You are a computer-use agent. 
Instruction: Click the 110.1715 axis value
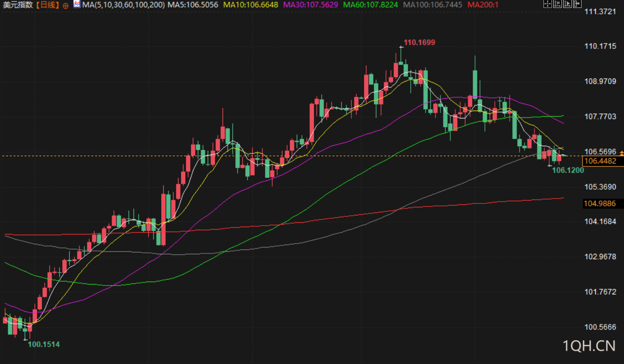point(600,46)
